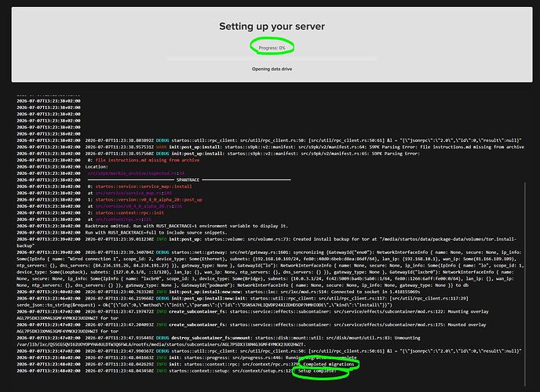Click the 'Backtrace omitted' log line
This screenshot has width=540, height=392.
186,226
